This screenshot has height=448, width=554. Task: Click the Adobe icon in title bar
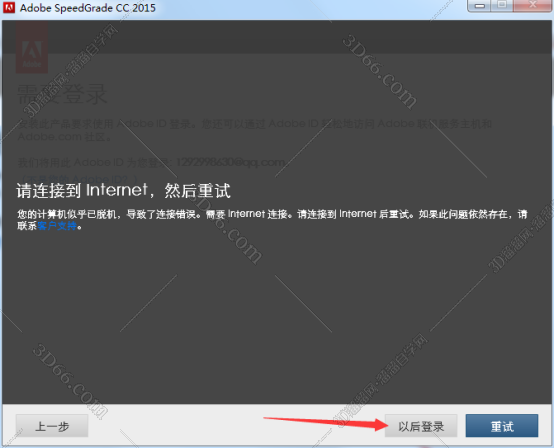point(9,7)
